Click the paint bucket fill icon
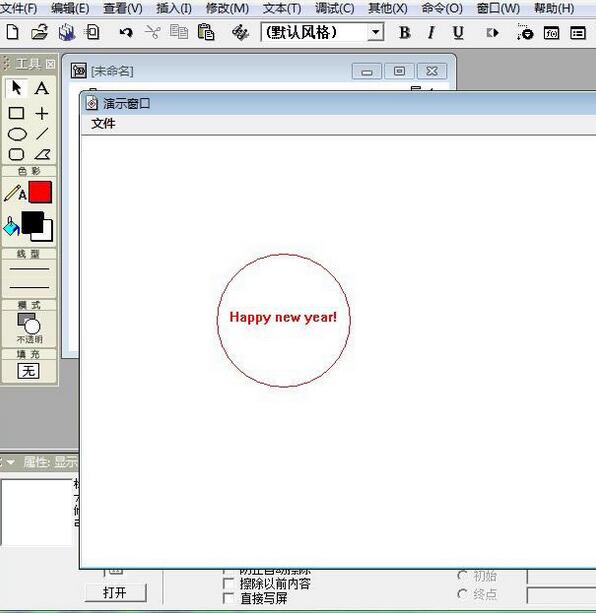596x613 pixels. (x=11, y=227)
